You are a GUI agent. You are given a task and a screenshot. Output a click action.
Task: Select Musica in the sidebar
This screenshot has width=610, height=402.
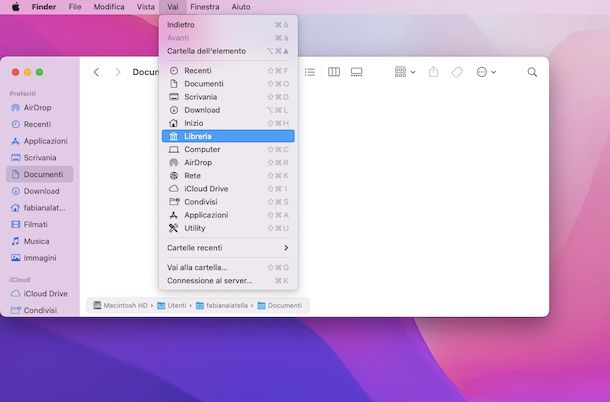(x=40, y=241)
